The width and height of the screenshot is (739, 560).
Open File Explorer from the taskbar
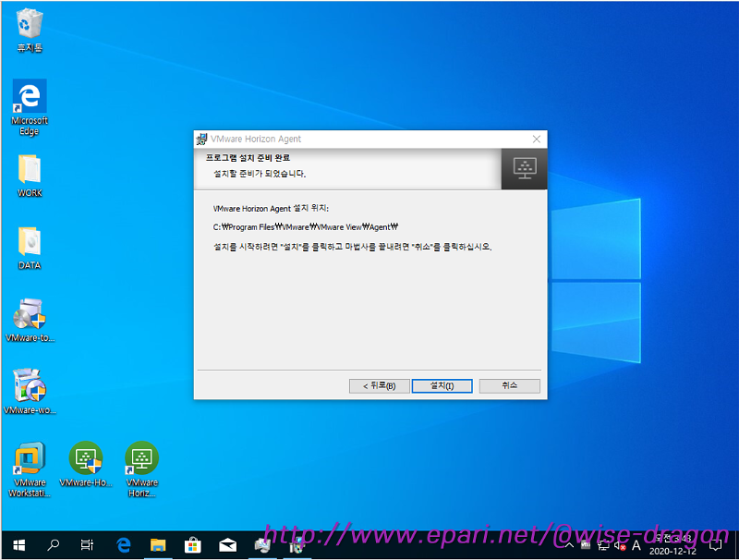pos(158,545)
